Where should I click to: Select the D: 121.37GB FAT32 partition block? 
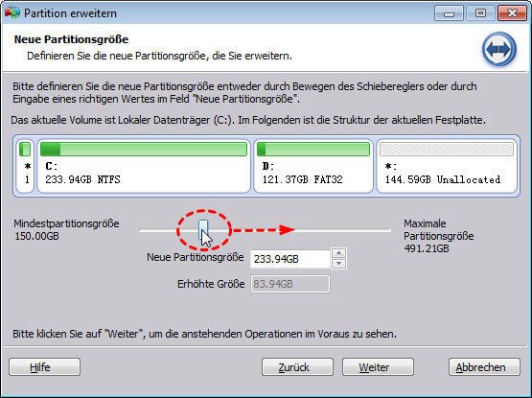coord(313,166)
